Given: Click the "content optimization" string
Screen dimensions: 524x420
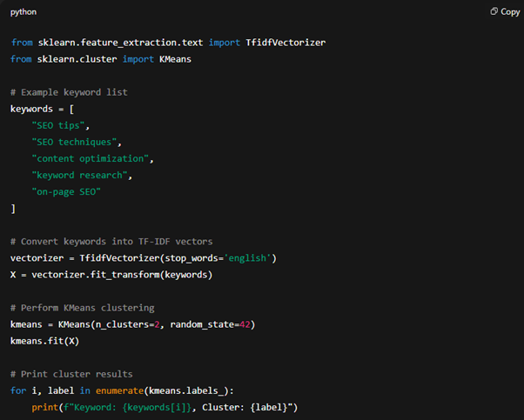Looking at the screenshot, I should pos(91,158).
